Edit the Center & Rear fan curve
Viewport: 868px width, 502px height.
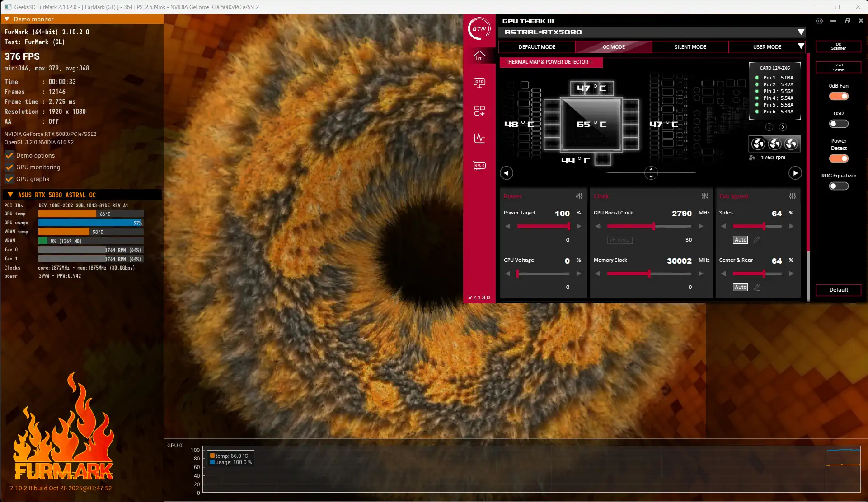coord(757,287)
